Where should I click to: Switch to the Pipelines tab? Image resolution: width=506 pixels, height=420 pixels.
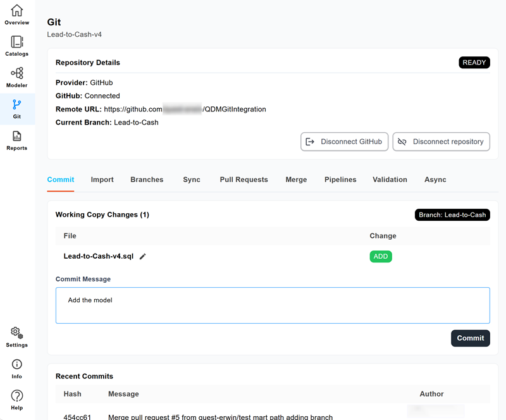(x=340, y=180)
